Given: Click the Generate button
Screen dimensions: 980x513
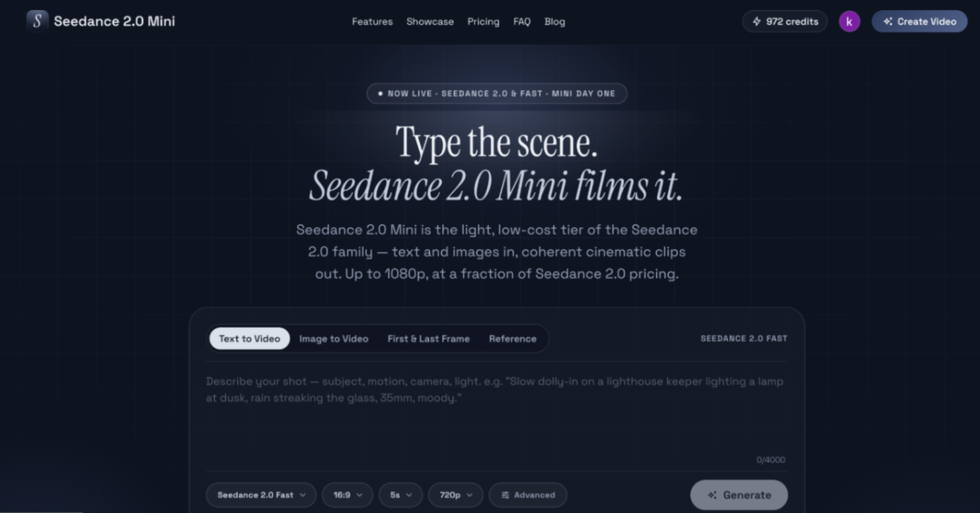Looking at the screenshot, I should tap(739, 494).
